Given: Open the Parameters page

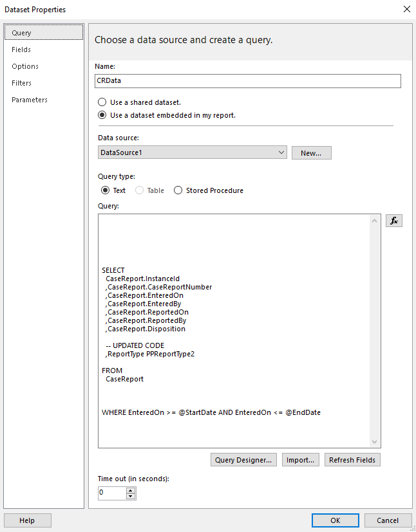Looking at the screenshot, I should point(29,100).
